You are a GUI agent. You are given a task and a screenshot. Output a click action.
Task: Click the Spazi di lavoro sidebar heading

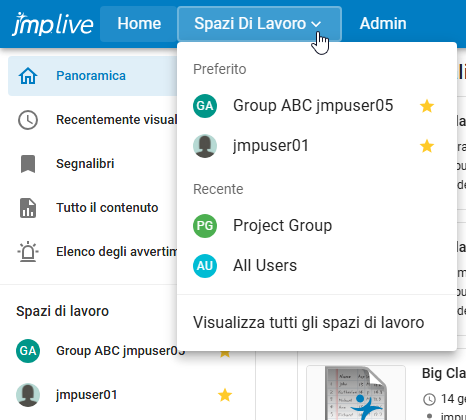(63, 311)
